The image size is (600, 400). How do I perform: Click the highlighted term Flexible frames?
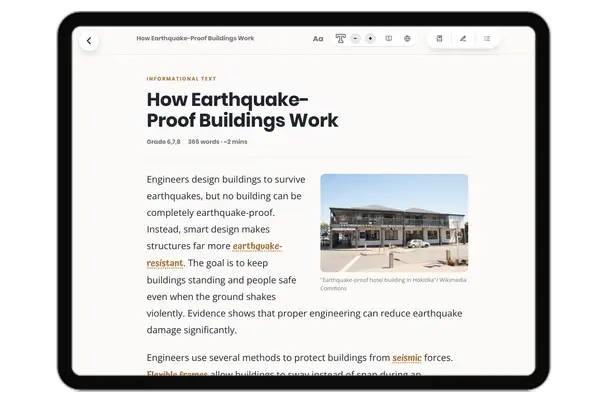[x=177, y=373]
